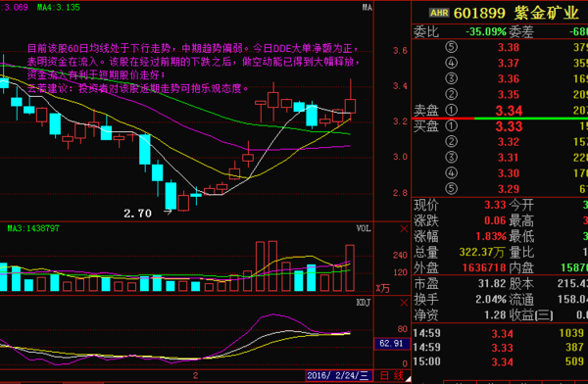Switch period using 日线 tab
The width and height of the screenshot is (588, 384).
[392, 375]
